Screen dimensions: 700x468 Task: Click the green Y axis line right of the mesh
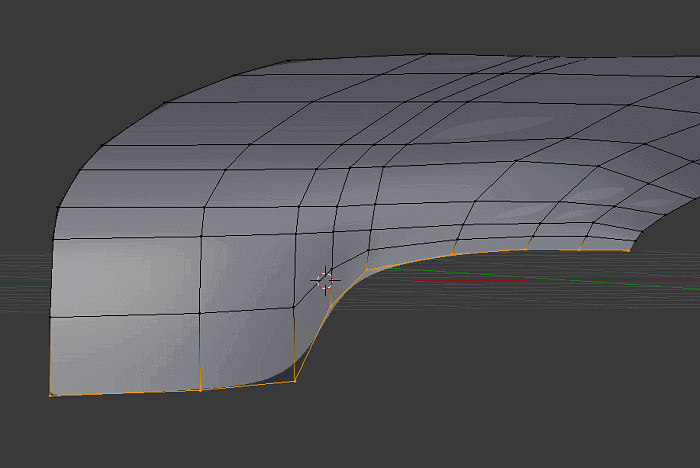click(x=600, y=273)
